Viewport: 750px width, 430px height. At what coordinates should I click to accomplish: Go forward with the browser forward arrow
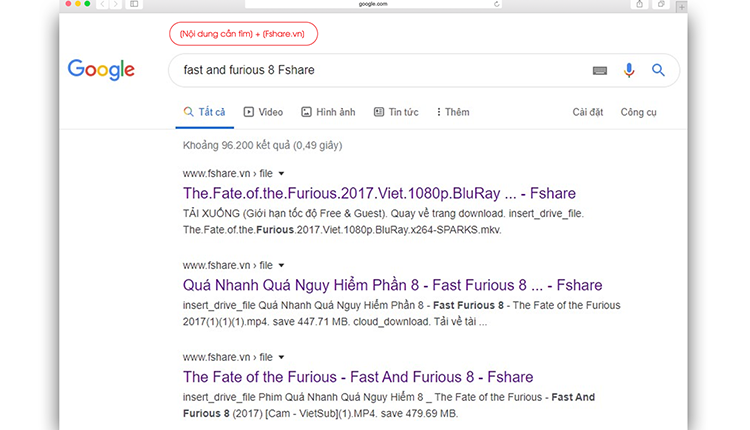tap(115, 4)
